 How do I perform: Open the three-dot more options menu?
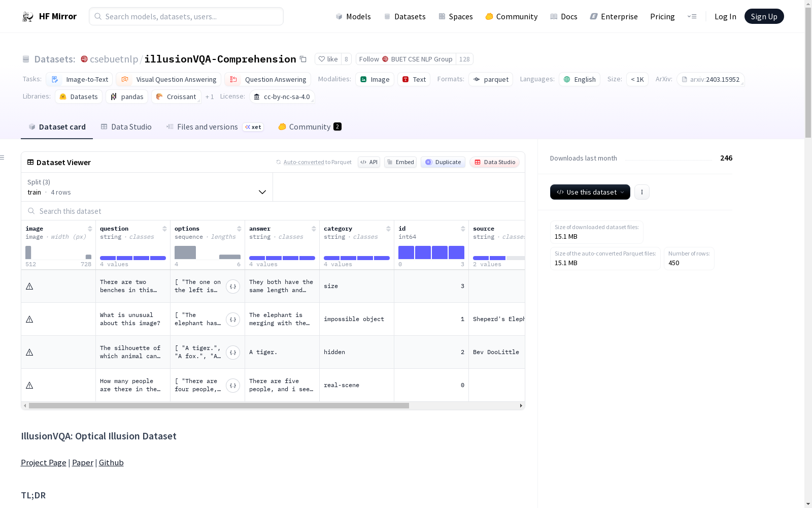tap(641, 192)
